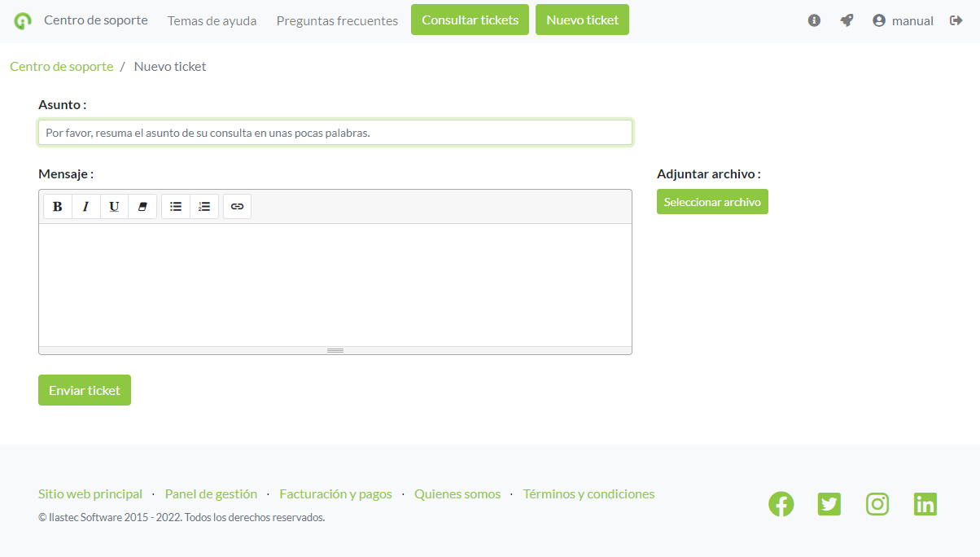The image size is (980, 557).
Task: Click the Asunto input field
Action: (x=335, y=132)
